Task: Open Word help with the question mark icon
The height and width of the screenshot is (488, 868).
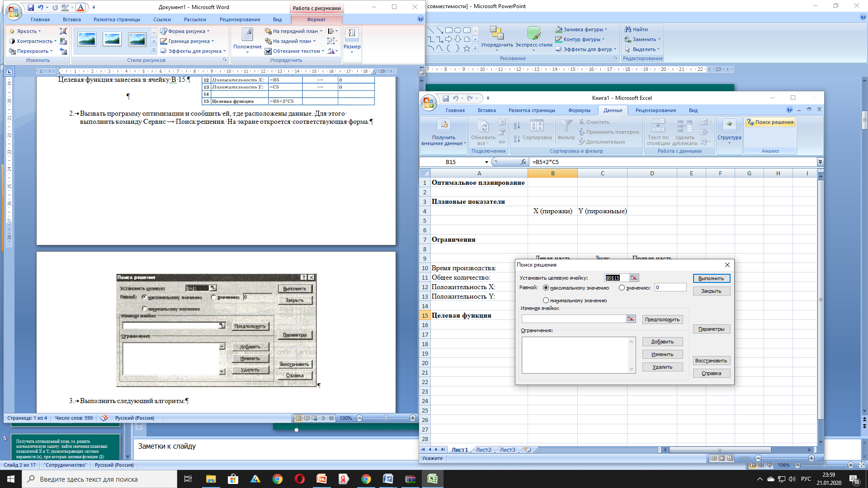Action: [x=420, y=19]
